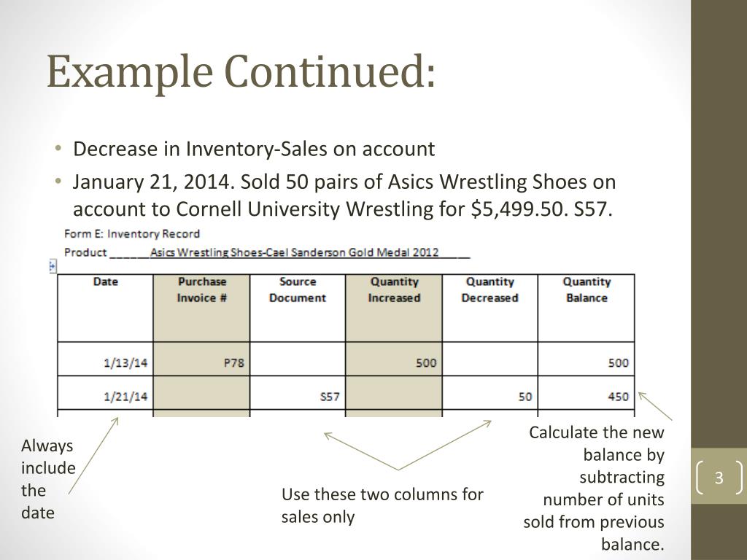Click the slide number 3 badge

coord(719,477)
